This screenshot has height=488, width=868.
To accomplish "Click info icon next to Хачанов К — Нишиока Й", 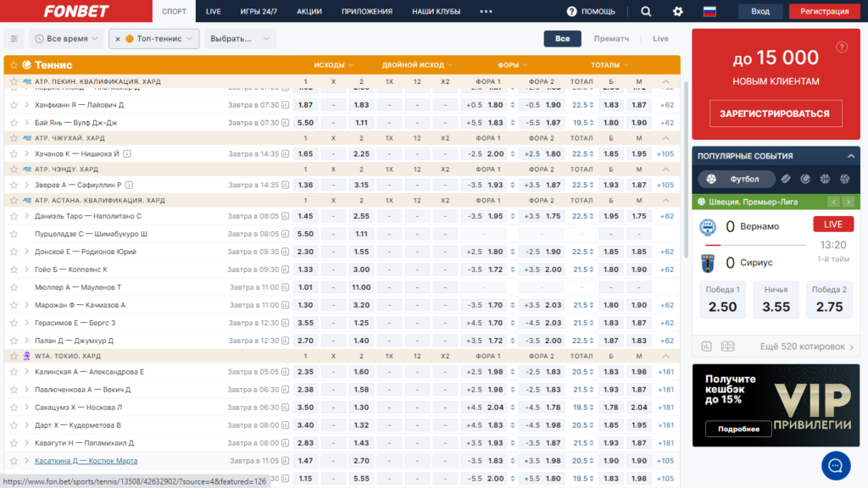I will click(127, 154).
